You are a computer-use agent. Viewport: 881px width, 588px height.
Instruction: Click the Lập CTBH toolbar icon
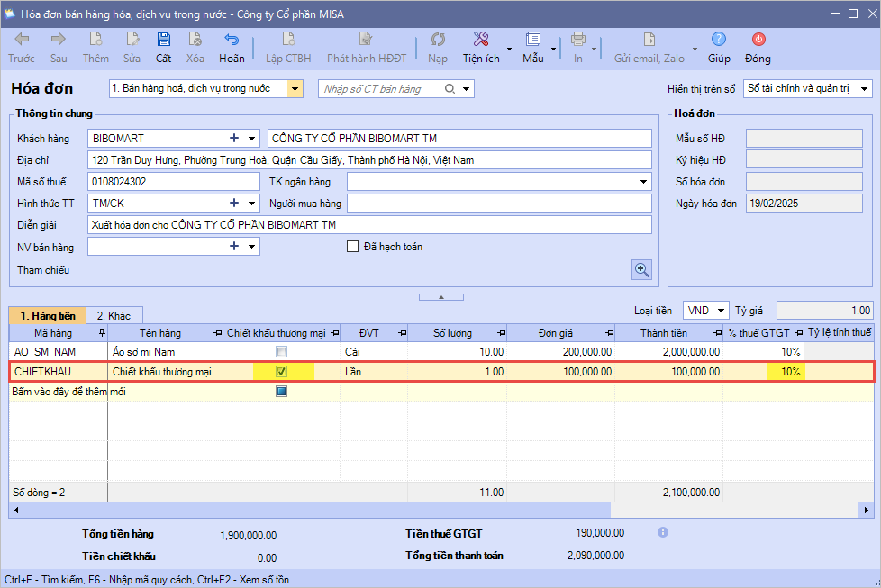tap(288, 40)
